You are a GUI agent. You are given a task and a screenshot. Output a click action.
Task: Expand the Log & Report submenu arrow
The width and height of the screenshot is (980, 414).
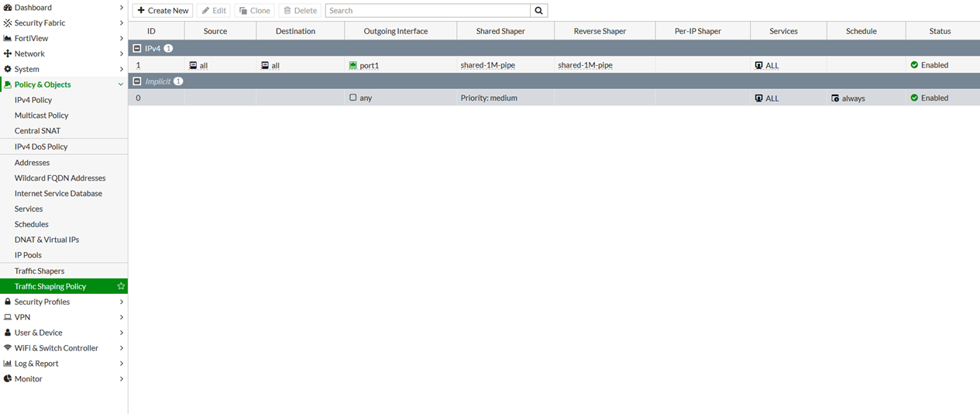pos(122,364)
